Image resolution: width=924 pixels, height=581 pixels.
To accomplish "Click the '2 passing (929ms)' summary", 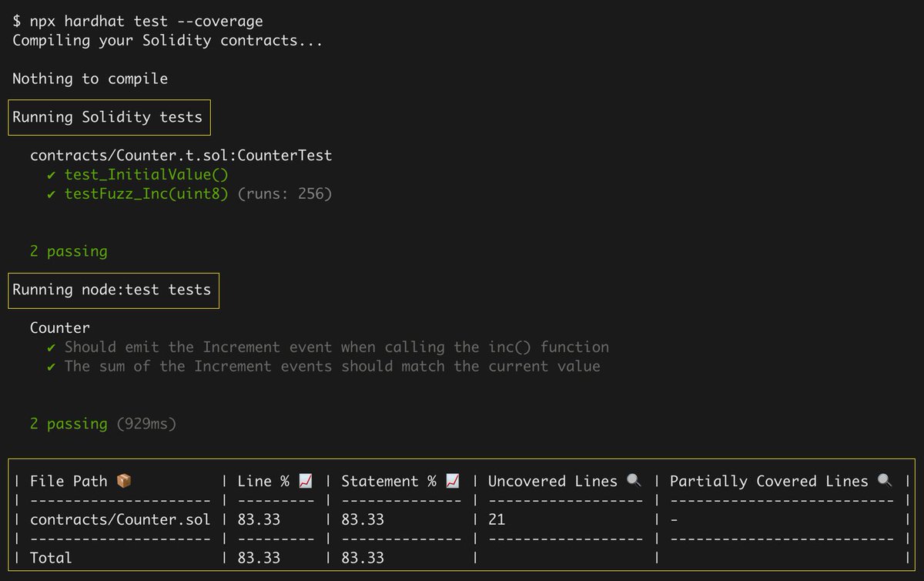I will (103, 424).
